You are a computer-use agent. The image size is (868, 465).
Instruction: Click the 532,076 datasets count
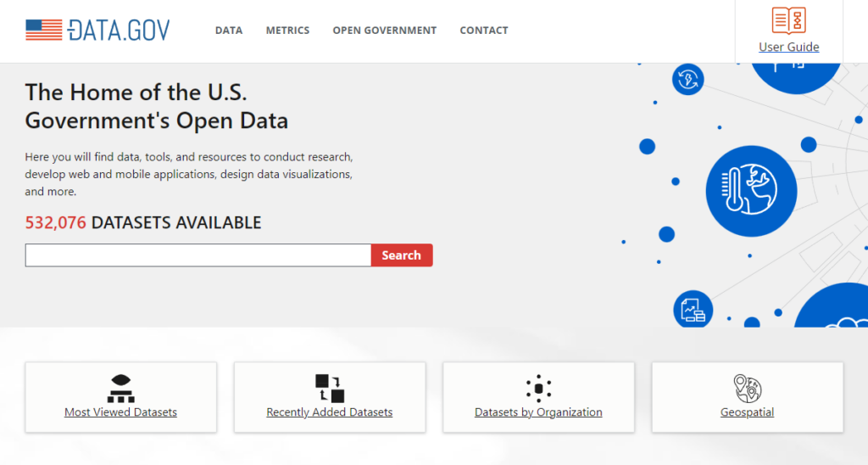click(x=55, y=223)
